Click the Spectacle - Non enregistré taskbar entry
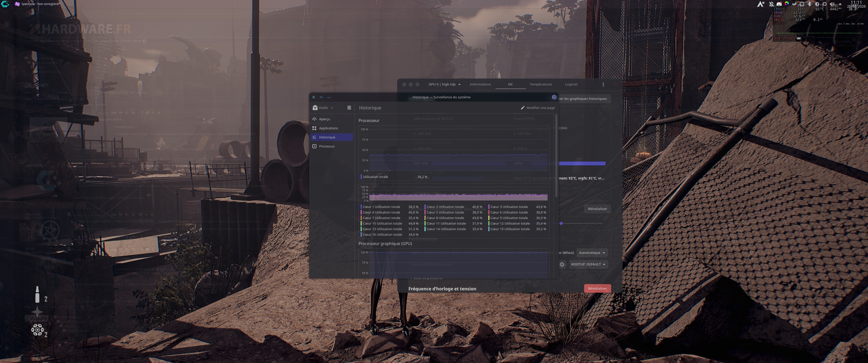868x363 pixels. (37, 4)
